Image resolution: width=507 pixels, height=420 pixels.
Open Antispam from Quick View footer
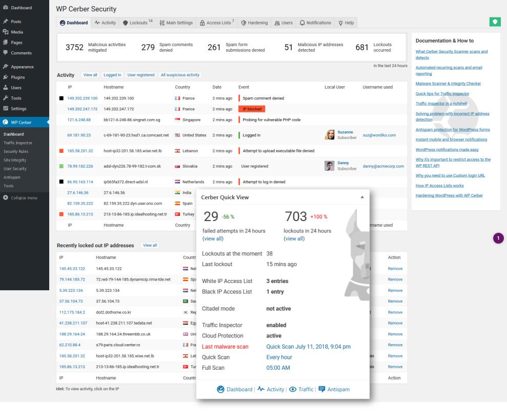[334, 389]
